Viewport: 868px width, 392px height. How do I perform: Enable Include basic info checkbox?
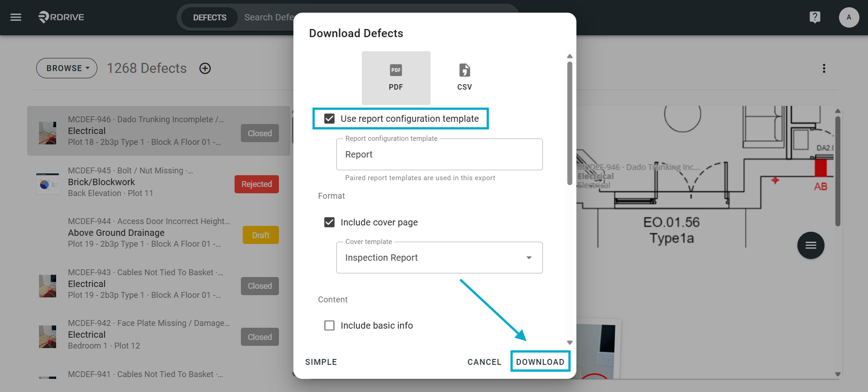(x=330, y=325)
